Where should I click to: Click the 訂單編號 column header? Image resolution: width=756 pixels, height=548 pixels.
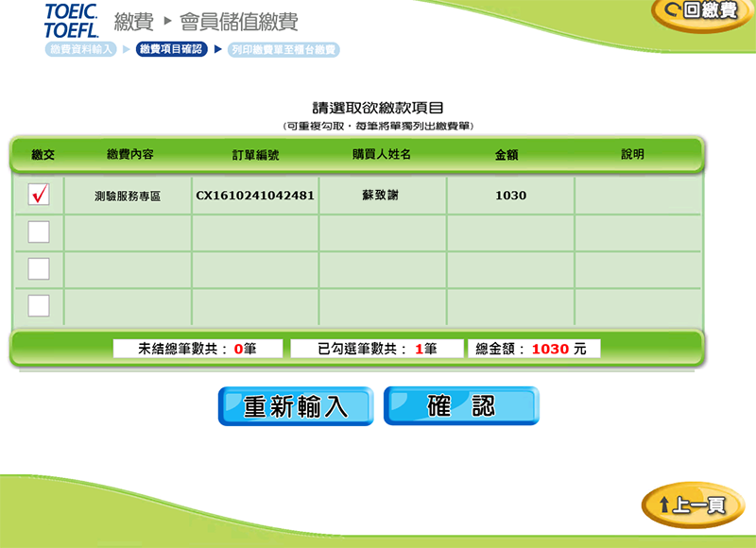tap(255, 155)
